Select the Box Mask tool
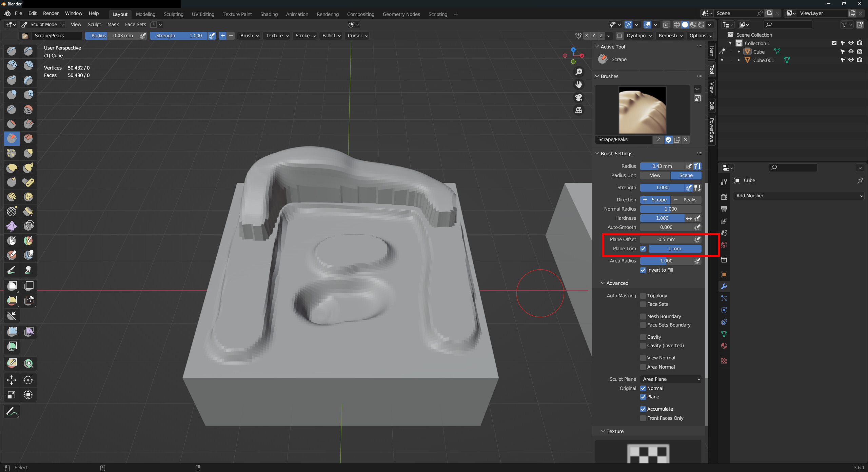 [x=12, y=286]
